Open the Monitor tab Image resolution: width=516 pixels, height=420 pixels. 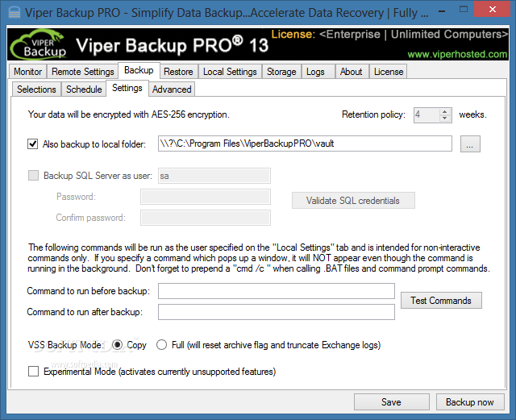(27, 72)
